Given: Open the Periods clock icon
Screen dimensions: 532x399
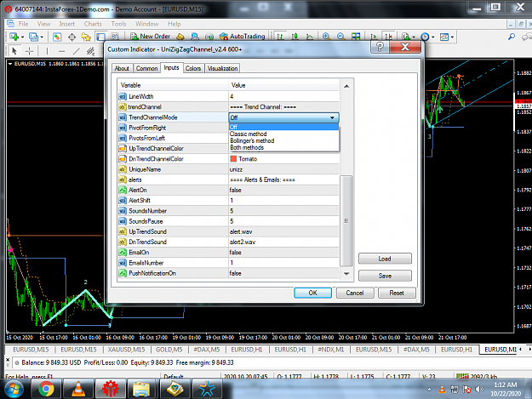Looking at the screenshot, I should click(x=425, y=37).
